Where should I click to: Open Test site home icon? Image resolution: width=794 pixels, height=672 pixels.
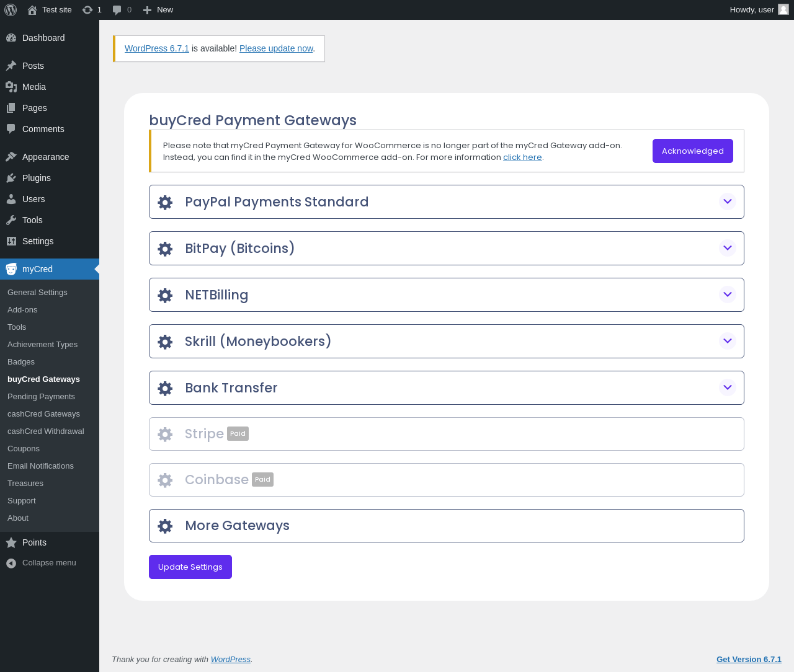click(x=32, y=10)
